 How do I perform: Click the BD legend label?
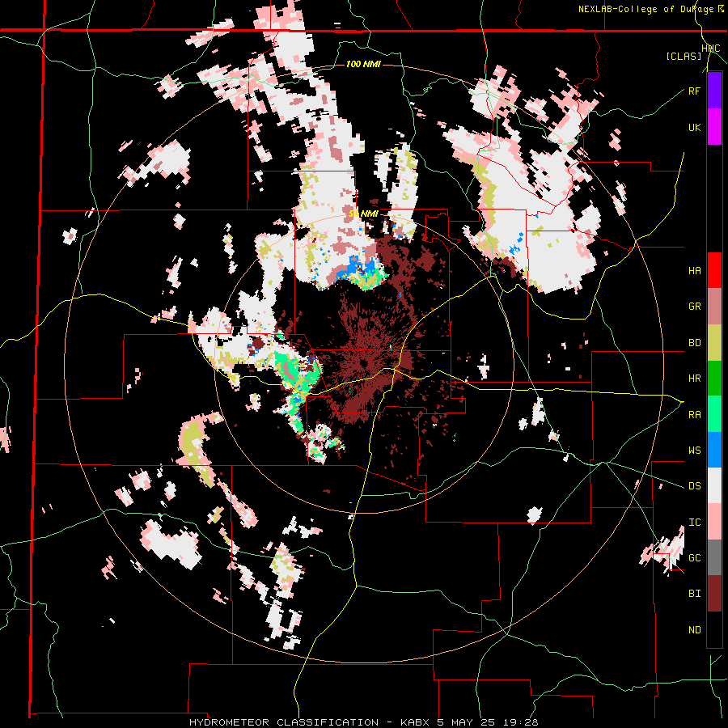(x=694, y=343)
